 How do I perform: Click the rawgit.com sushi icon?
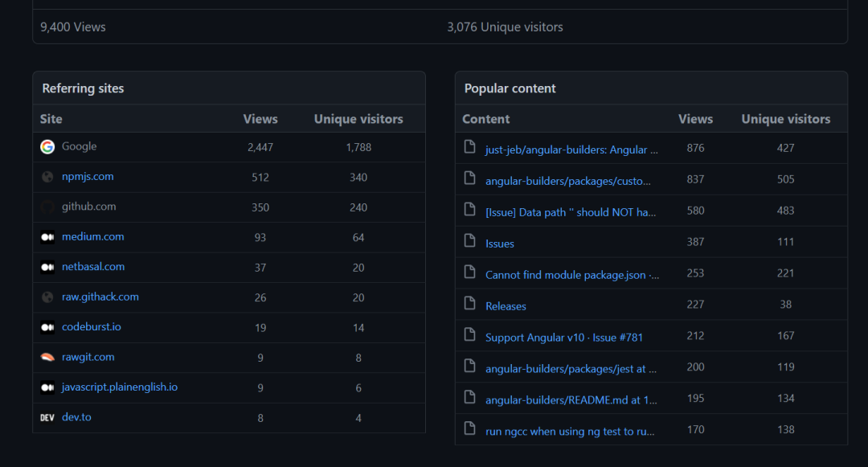point(47,358)
